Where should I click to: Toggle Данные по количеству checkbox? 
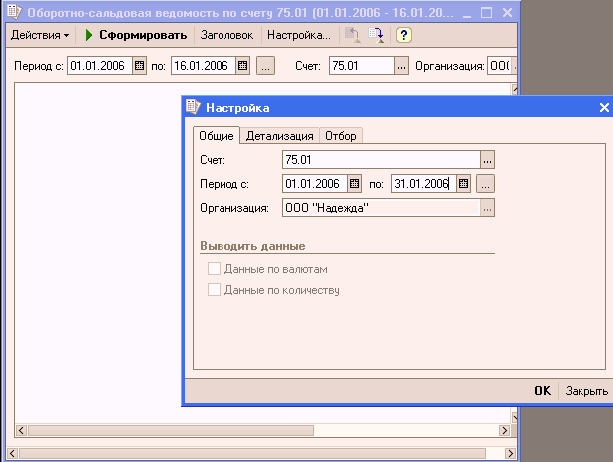coord(213,290)
